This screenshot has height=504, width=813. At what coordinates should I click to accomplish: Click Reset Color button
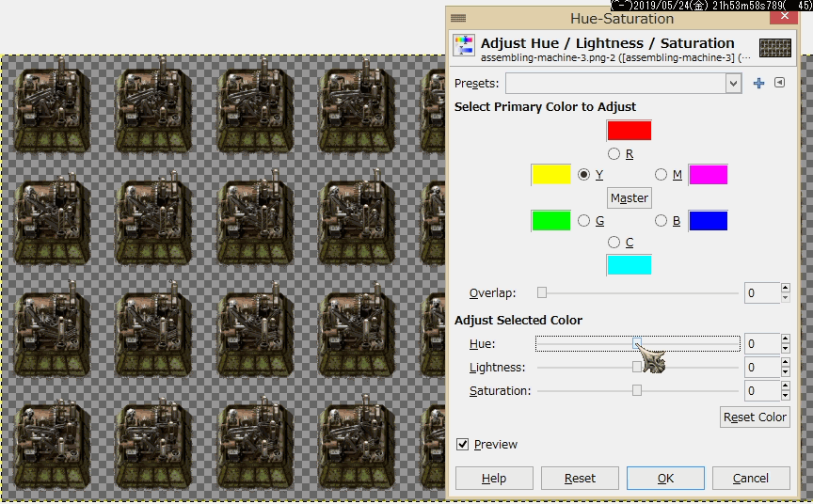[x=755, y=417]
